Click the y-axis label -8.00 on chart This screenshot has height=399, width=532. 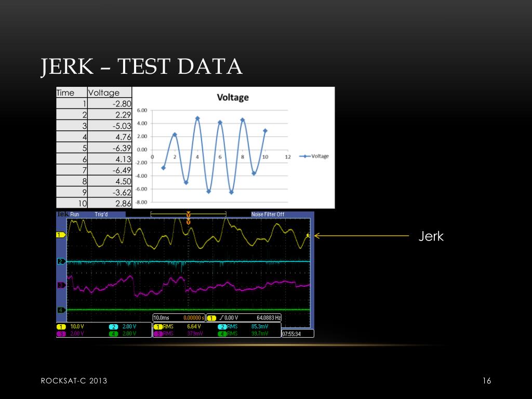(141, 202)
